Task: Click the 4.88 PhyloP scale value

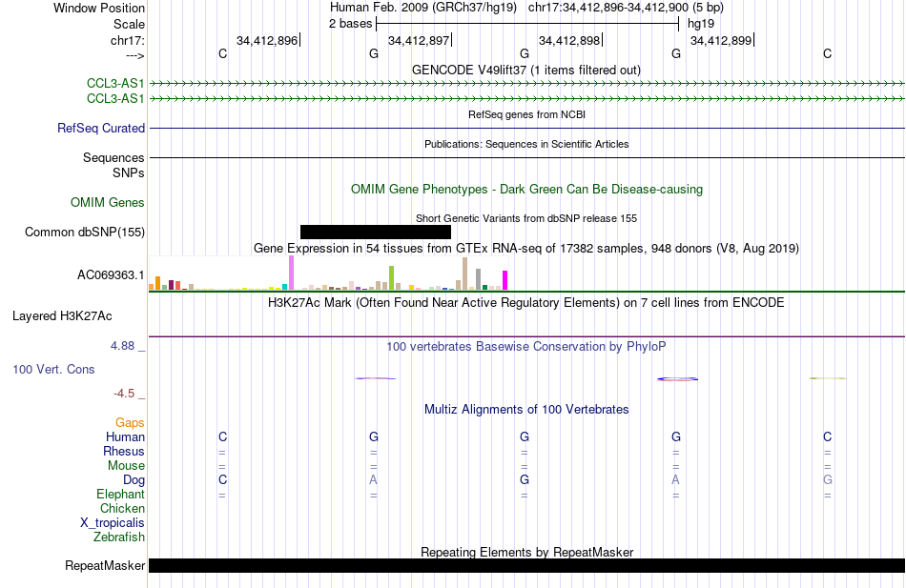Action: point(122,346)
